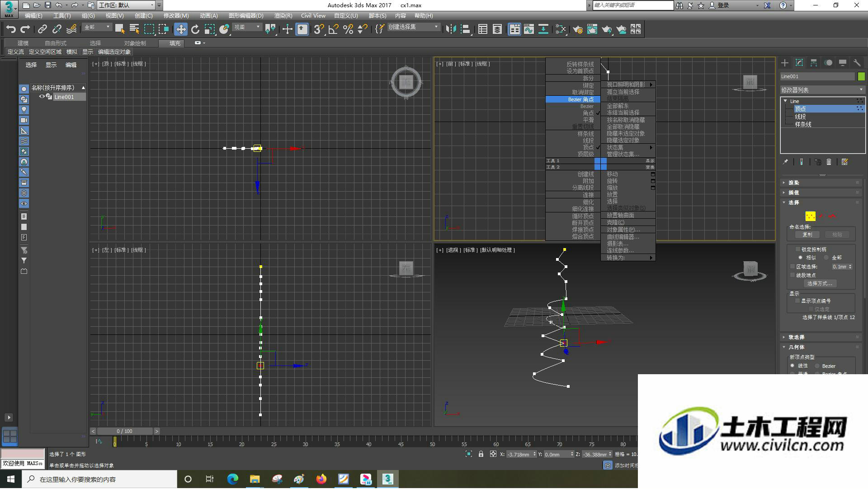
Task: Open the 工作区: 默认 dropdown
Action: click(x=126, y=5)
